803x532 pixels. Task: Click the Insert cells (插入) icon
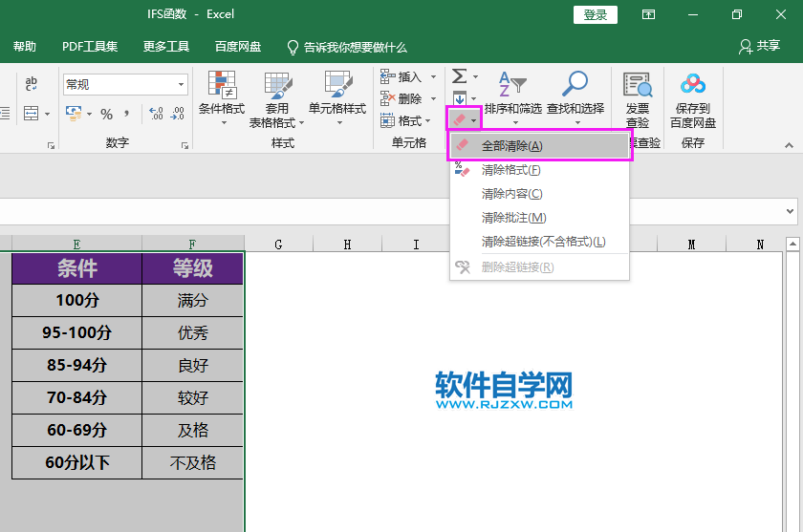point(388,76)
